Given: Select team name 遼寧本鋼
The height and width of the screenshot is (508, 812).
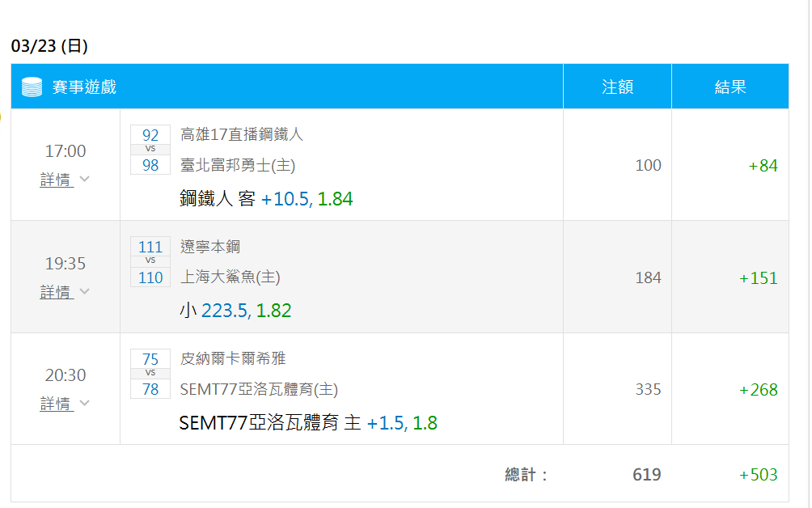Looking at the screenshot, I should click(x=210, y=247).
